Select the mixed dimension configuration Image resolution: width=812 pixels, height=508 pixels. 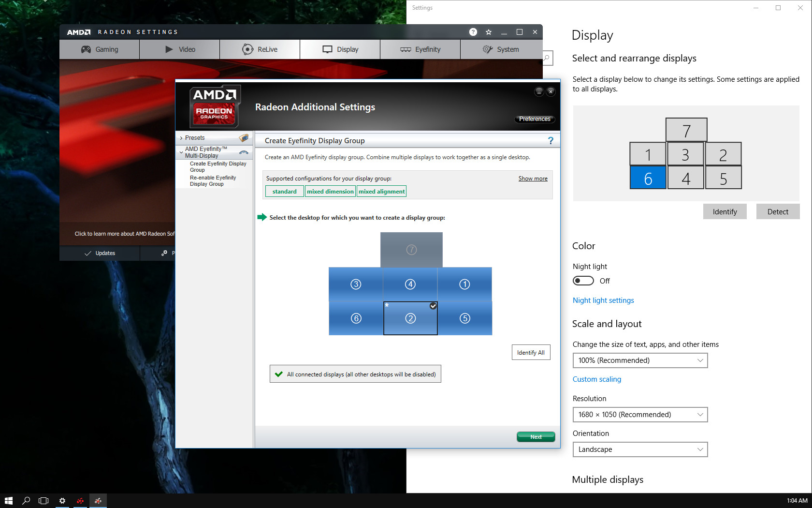click(330, 192)
